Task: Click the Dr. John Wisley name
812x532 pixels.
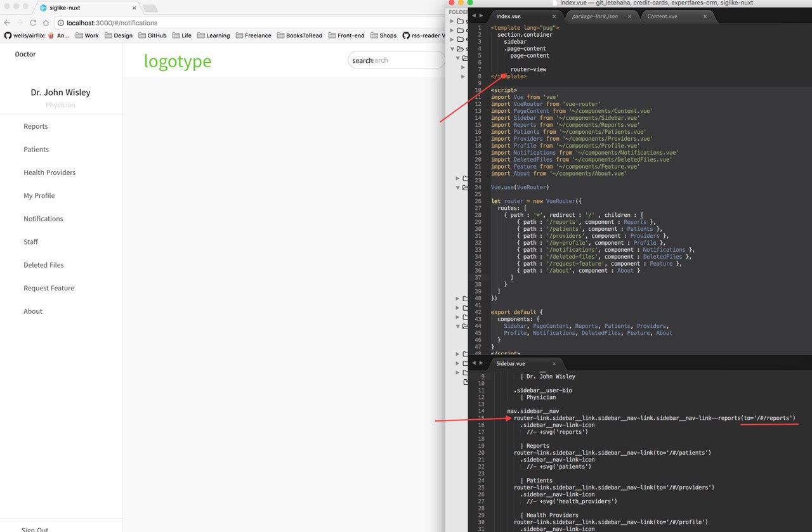Action: (61, 93)
